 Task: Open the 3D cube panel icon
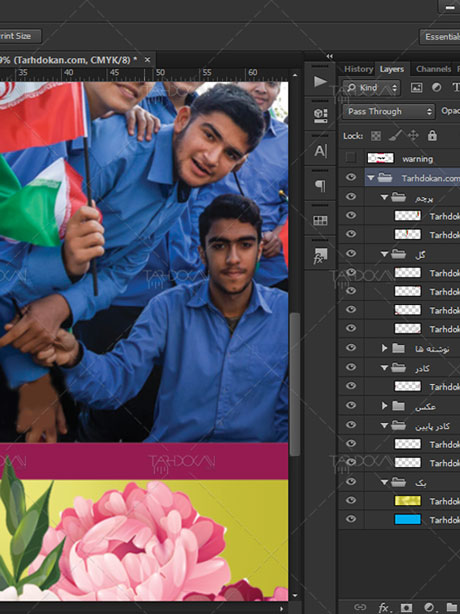[x=320, y=115]
